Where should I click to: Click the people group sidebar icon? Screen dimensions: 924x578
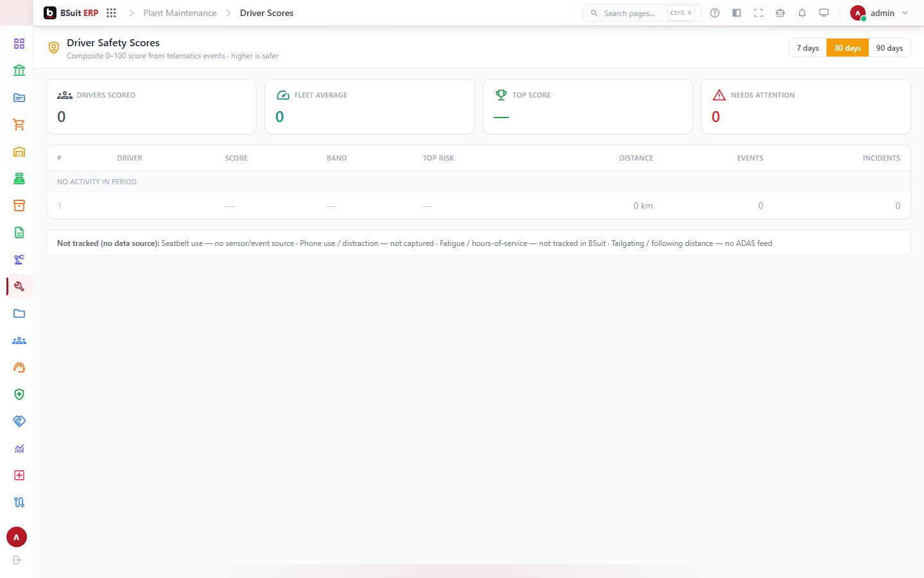[19, 340]
